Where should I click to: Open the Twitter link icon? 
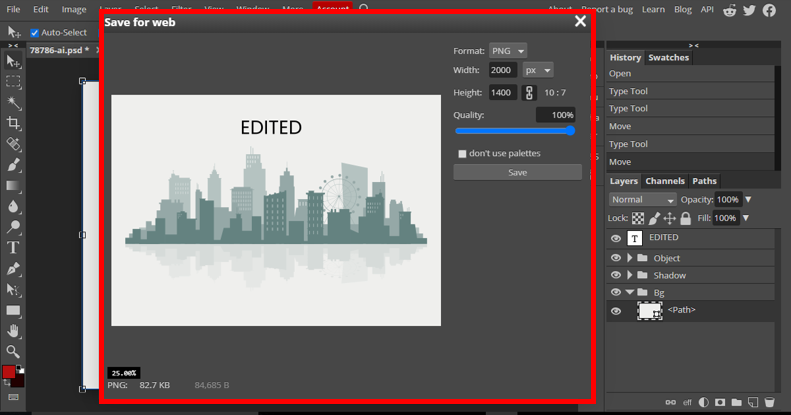click(x=749, y=10)
